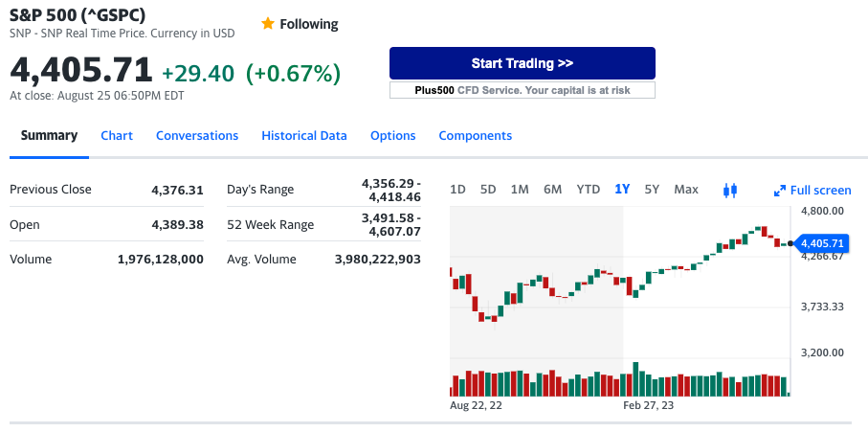Click the 52 Week Range label
The height and width of the screenshot is (432, 868).
click(270, 225)
